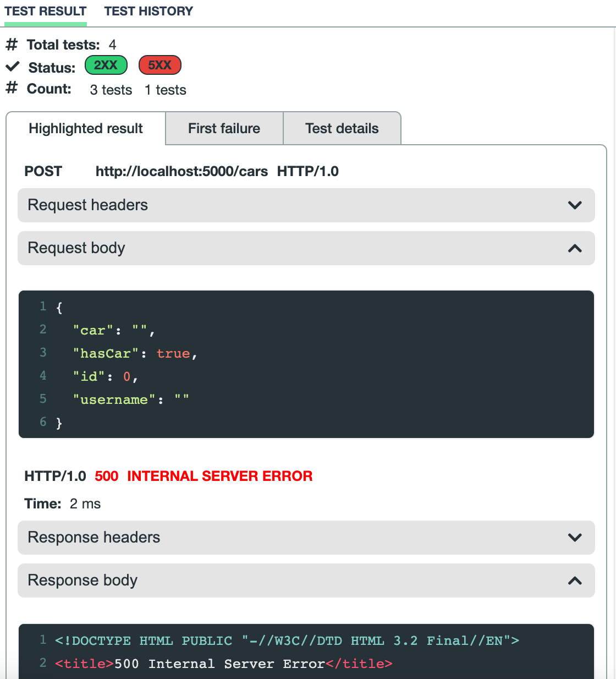
Task: Click the Request headers down chevron
Action: (x=575, y=205)
